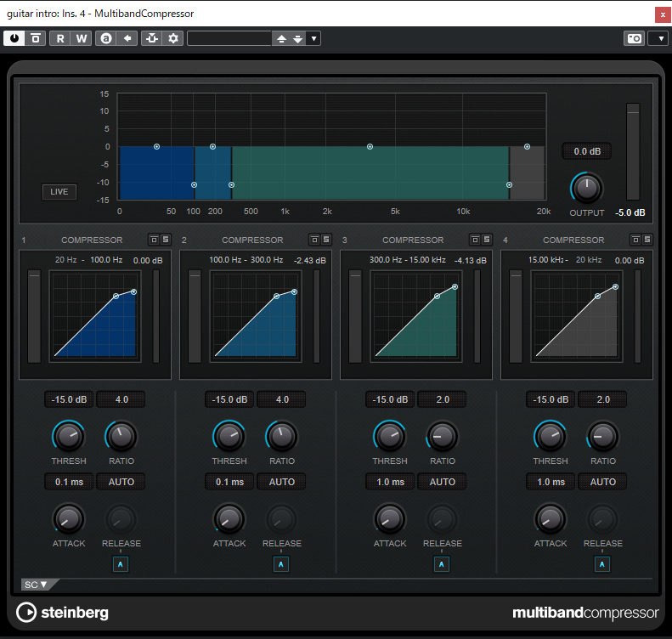The width and height of the screenshot is (672, 639).
Task: Toggle the plug-in power activate button
Action: (x=14, y=38)
